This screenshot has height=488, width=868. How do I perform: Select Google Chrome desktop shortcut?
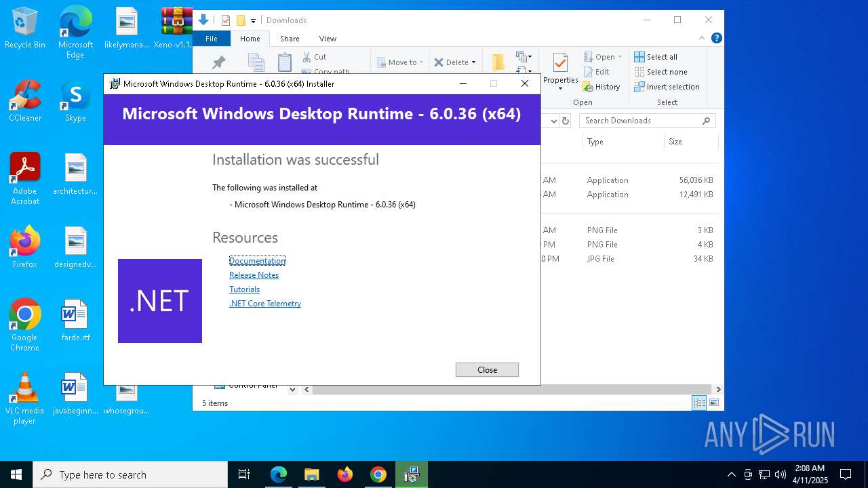coord(25,325)
